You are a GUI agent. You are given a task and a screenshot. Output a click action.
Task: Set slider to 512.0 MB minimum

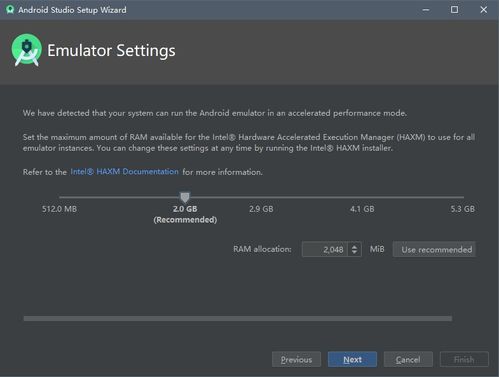pos(60,197)
